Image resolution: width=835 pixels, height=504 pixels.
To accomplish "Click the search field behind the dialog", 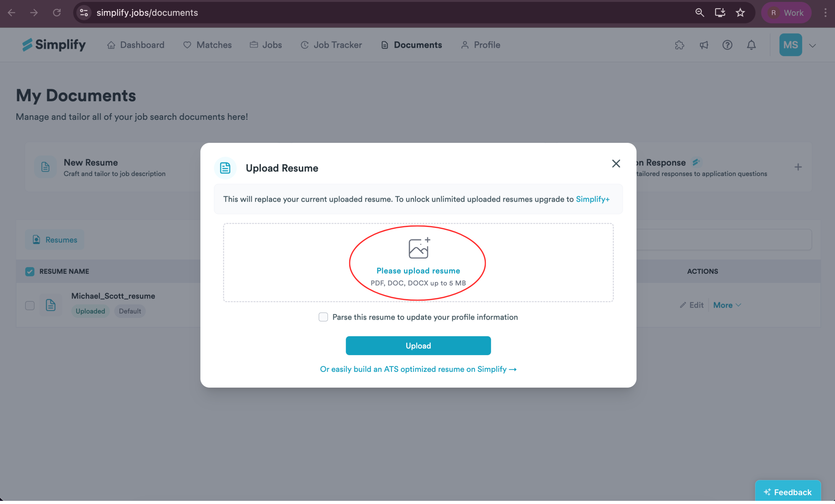I will (x=724, y=239).
